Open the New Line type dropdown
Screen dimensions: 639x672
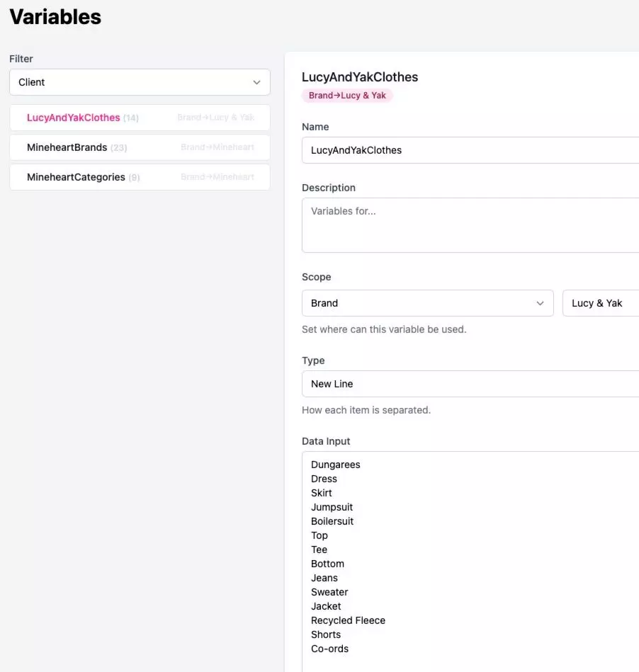click(x=470, y=384)
